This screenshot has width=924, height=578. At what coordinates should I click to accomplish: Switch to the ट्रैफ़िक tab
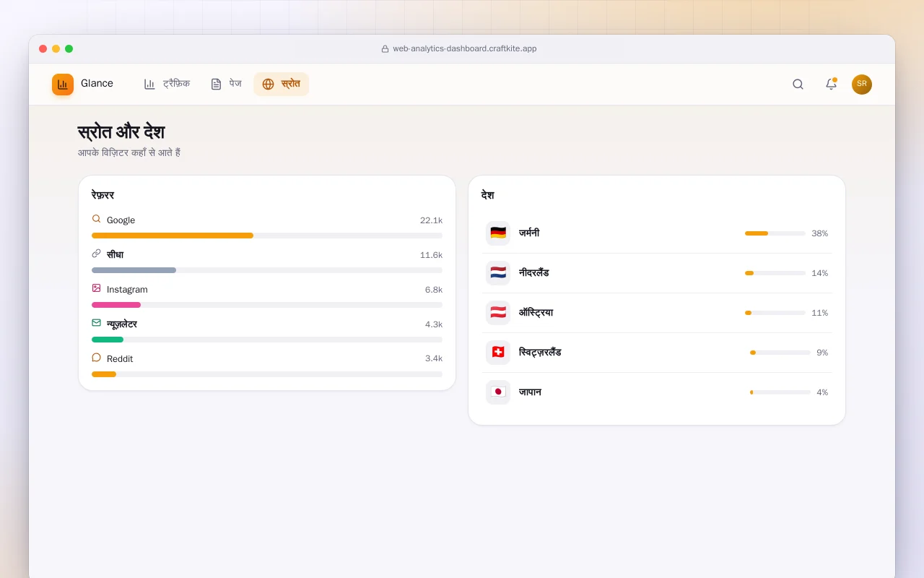click(167, 84)
